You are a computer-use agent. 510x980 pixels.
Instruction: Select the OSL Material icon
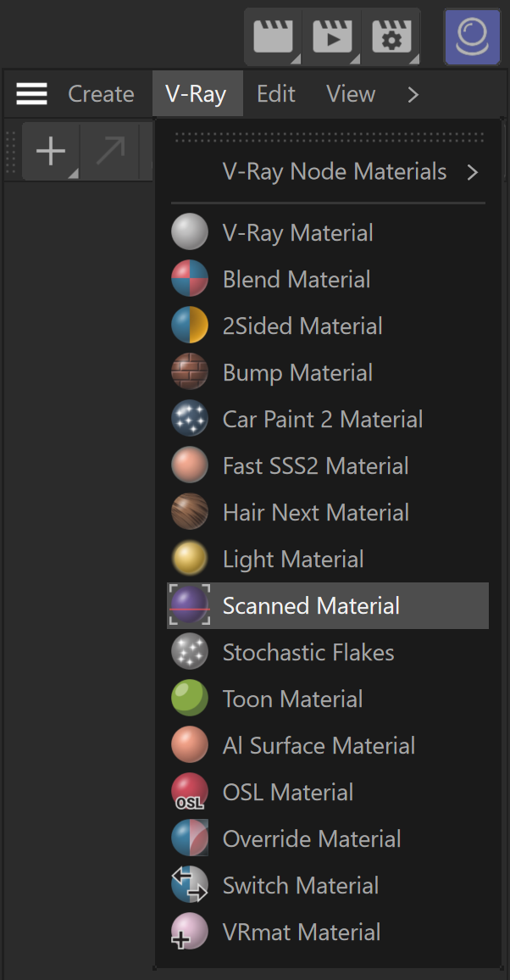pyautogui.click(x=190, y=791)
